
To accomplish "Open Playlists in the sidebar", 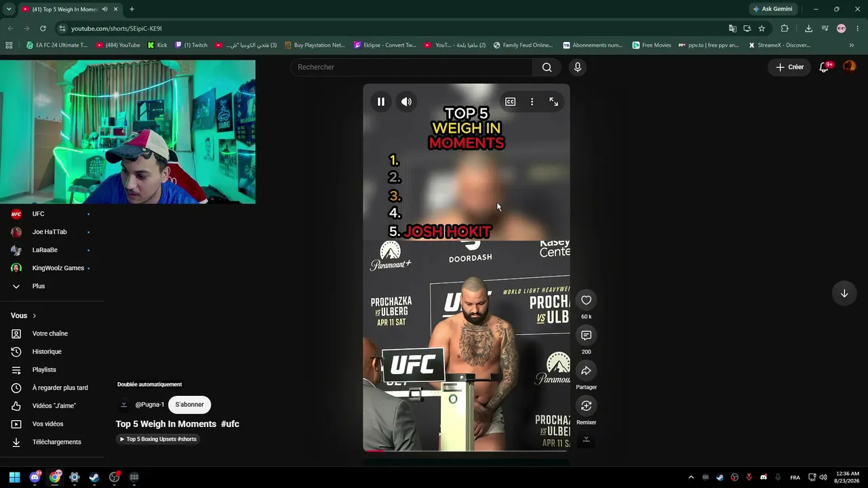I will pyautogui.click(x=44, y=369).
